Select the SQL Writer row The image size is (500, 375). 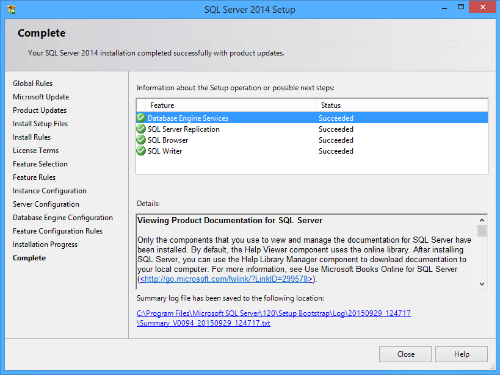click(x=312, y=151)
